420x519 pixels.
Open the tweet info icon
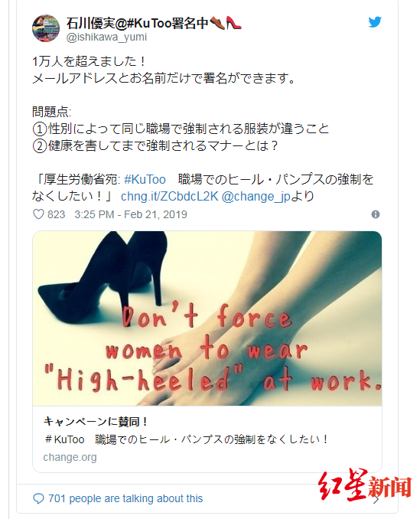[376, 214]
